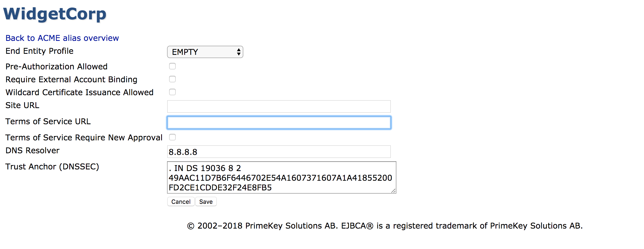Open the End Entity Profile dropdown
The image size is (644, 249).
click(205, 52)
